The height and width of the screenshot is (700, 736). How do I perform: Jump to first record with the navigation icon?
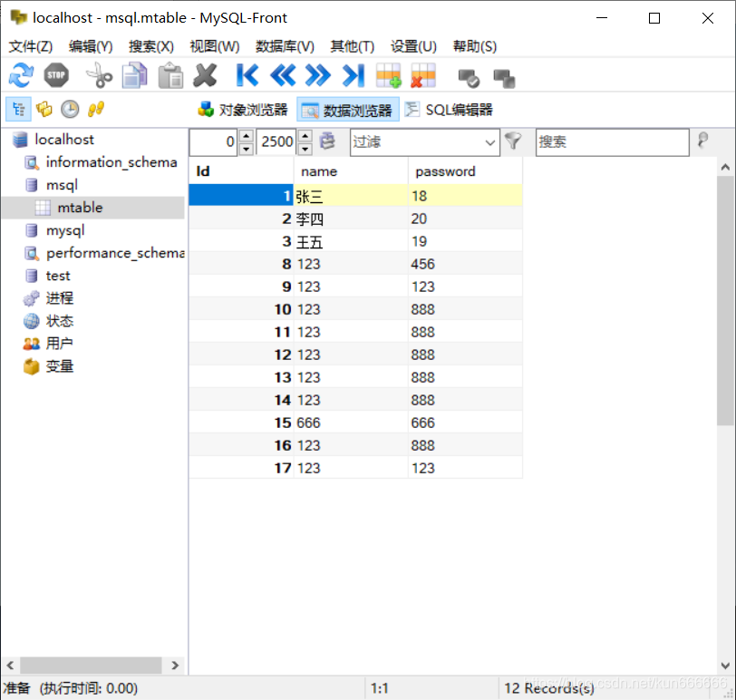coord(247,75)
